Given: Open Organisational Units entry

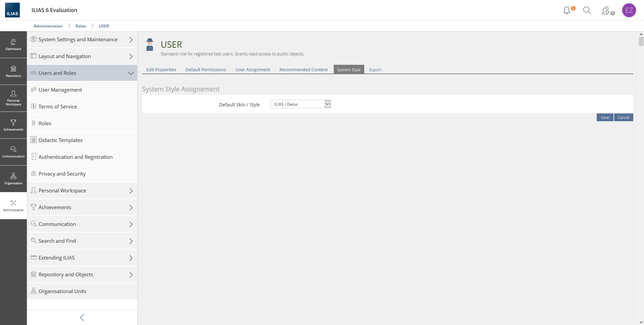Looking at the screenshot, I should 82,291.
